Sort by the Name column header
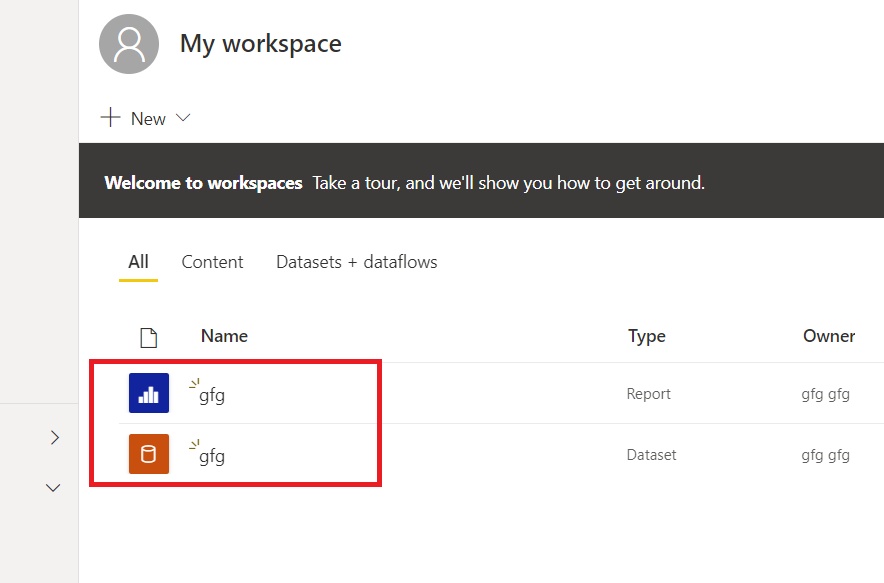 point(224,336)
